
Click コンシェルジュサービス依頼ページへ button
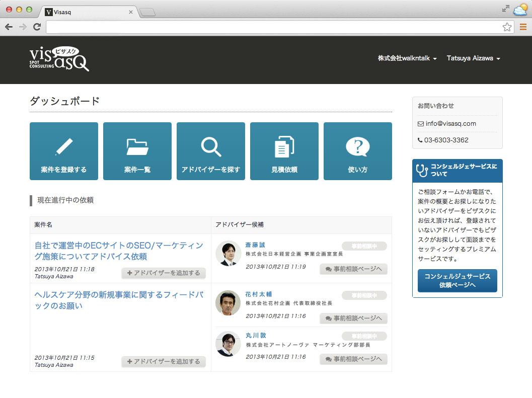[457, 281]
